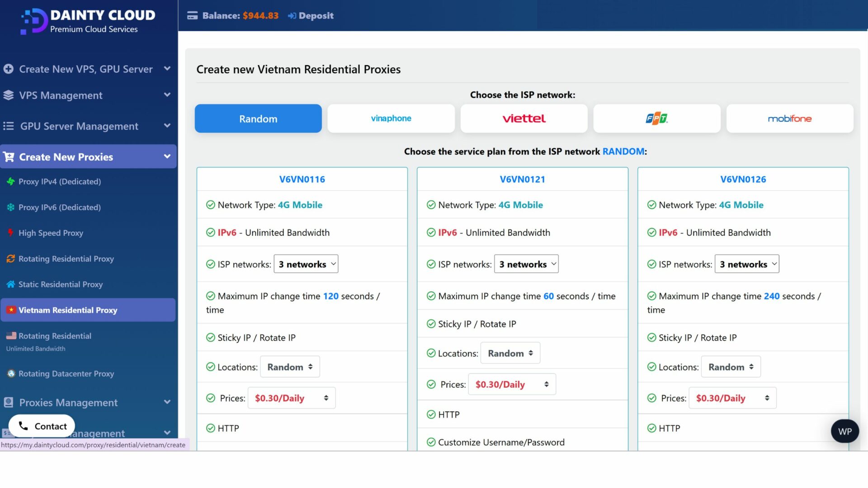Screen dimensions: 868x488
Task: Click 4G Mobile text in V6VN0126
Action: (x=741, y=205)
